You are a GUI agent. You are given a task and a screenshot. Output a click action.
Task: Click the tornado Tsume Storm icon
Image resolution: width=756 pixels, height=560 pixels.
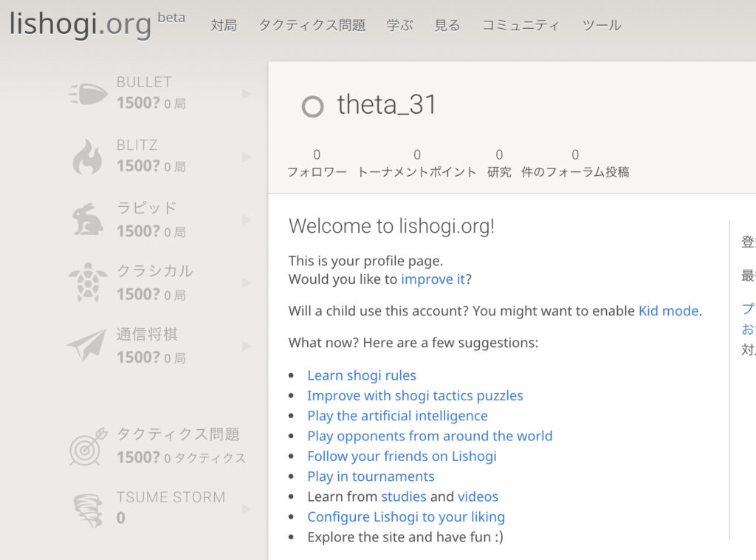point(88,509)
